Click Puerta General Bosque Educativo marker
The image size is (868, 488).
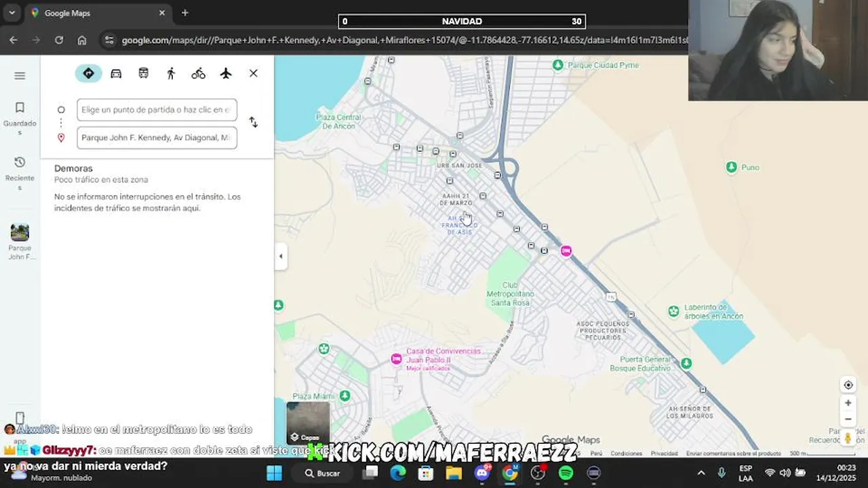click(x=686, y=363)
